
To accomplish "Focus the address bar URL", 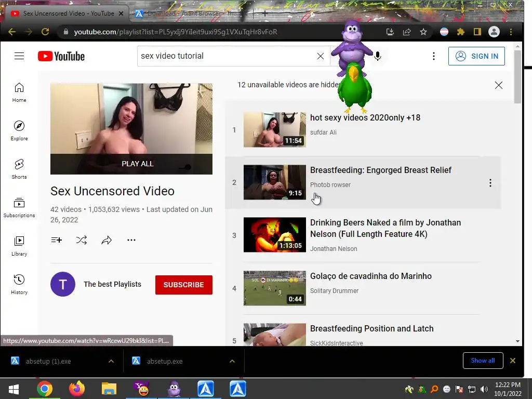I will pyautogui.click(x=176, y=32).
